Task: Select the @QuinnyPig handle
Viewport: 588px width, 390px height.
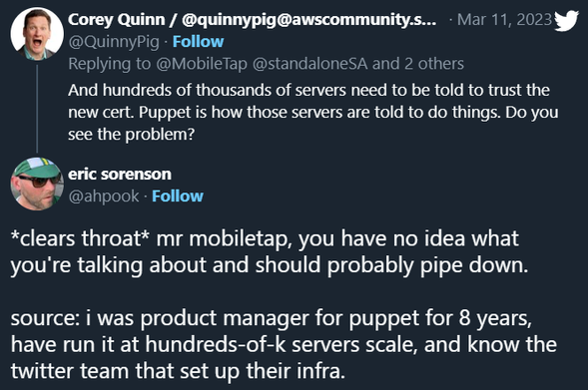Action: [x=114, y=42]
